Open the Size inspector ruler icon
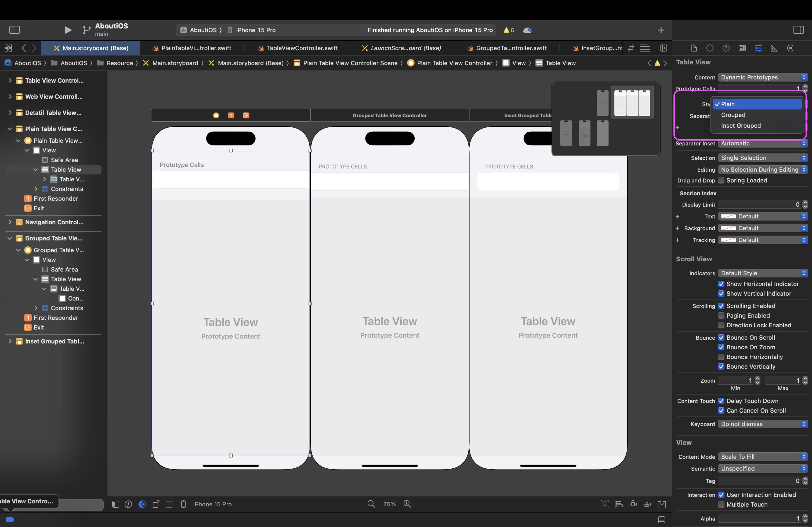The height and width of the screenshot is (527, 812). pos(774,48)
